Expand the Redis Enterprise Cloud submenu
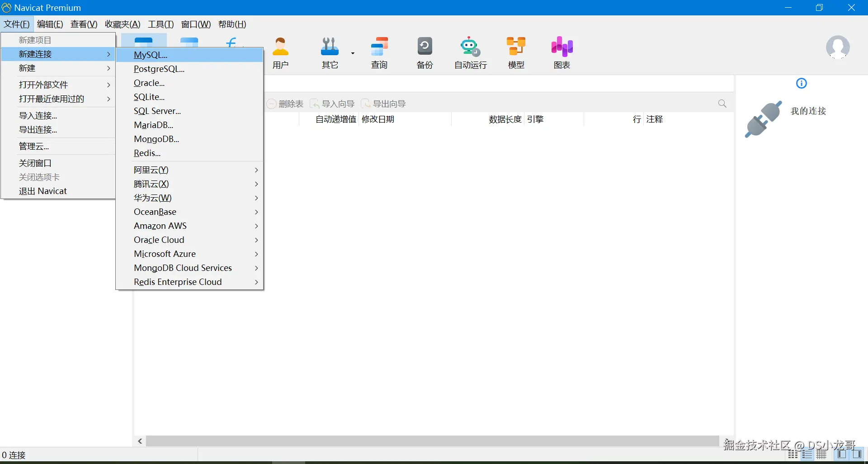The width and height of the screenshot is (868, 464). point(190,282)
